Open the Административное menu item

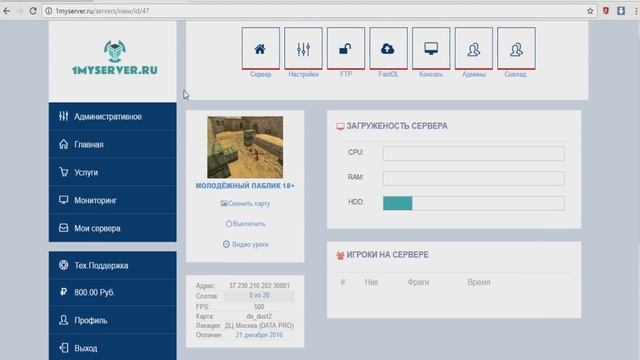[113, 116]
